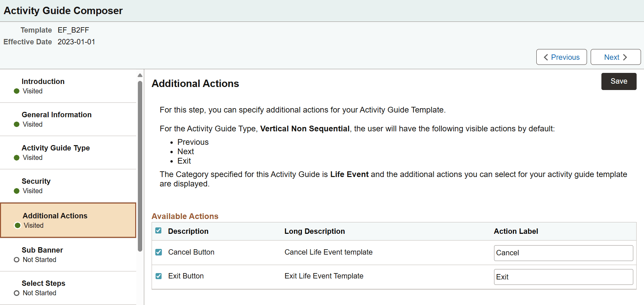The width and height of the screenshot is (644, 305).
Task: Click the Not Started indicator for Select Steps
Action: tap(17, 293)
